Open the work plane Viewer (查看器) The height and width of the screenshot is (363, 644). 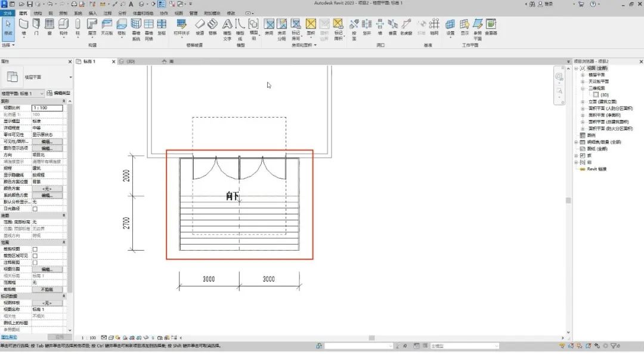click(x=491, y=27)
